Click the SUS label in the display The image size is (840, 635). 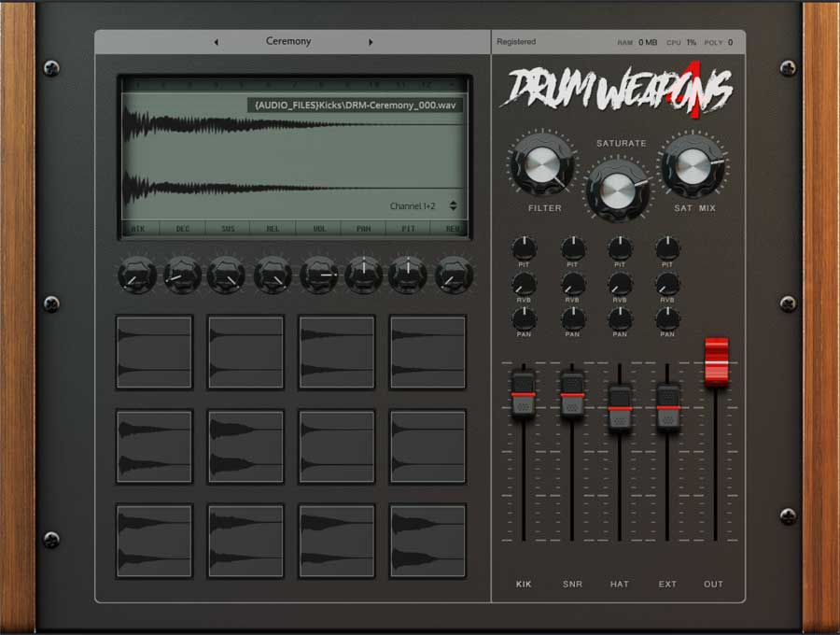[228, 229]
